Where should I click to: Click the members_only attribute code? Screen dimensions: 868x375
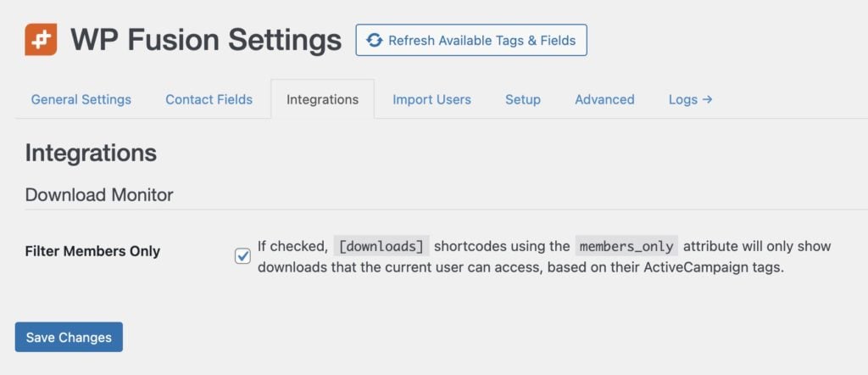626,247
